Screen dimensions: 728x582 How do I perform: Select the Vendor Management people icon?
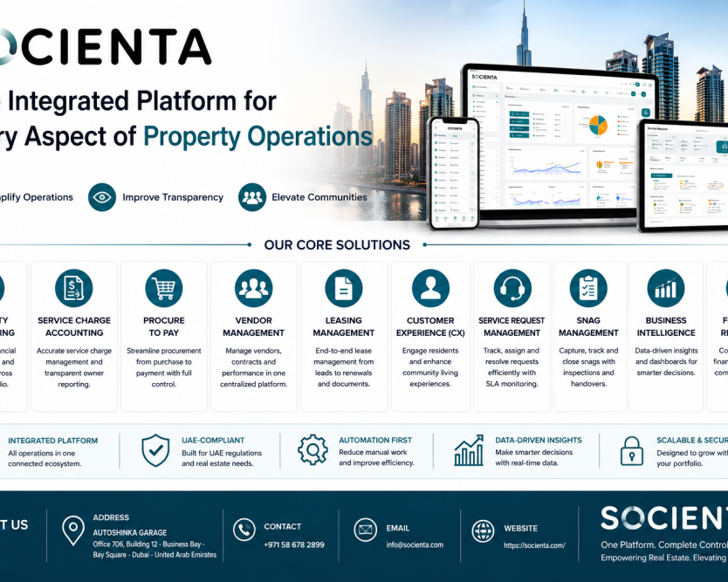(x=253, y=288)
